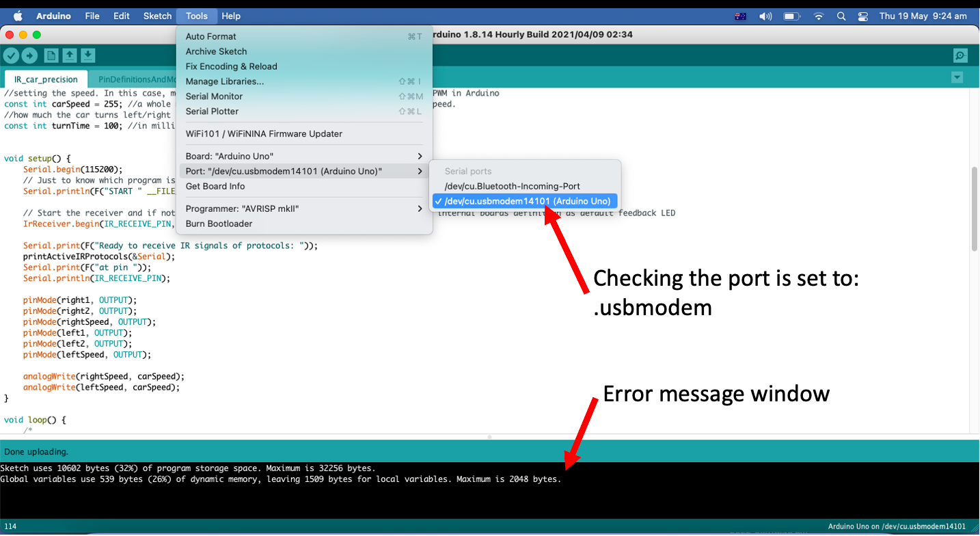The width and height of the screenshot is (980, 536).
Task: Select the checked /dev/cu.usbmodem14101 port
Action: click(x=524, y=201)
